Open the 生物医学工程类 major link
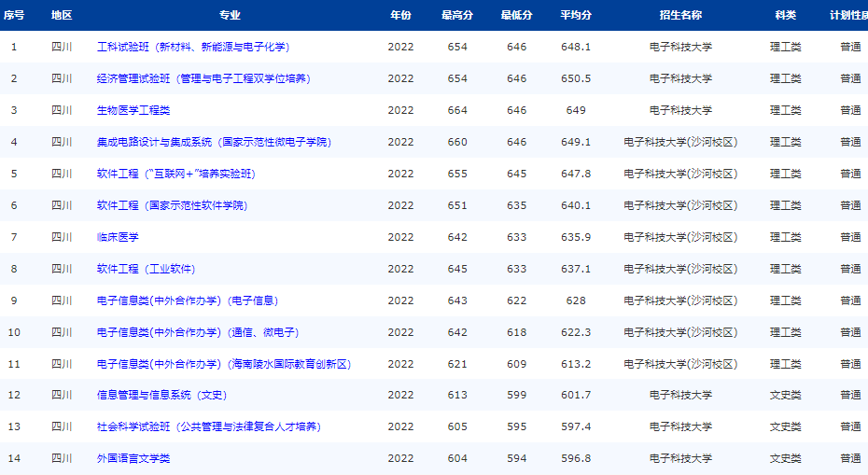This screenshot has width=868, height=475. click(133, 110)
